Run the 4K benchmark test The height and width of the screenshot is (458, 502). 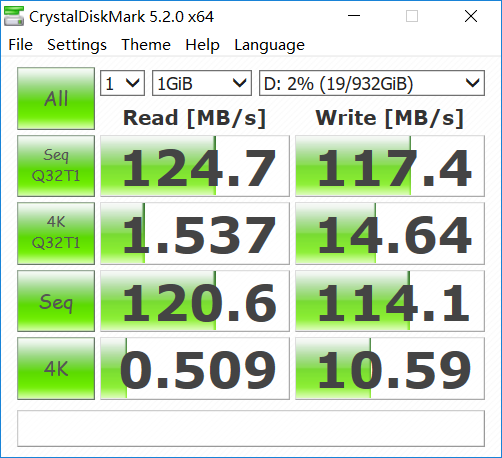56,368
